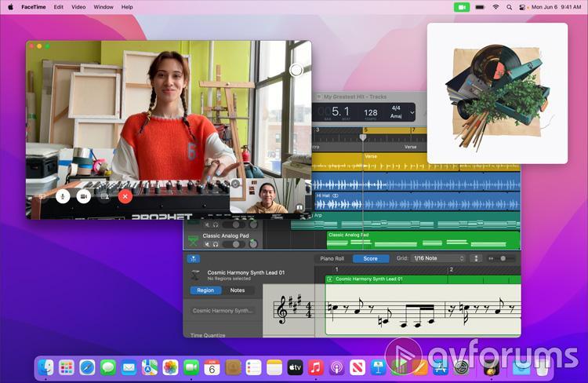This screenshot has width=588, height=383.
Task: Click the Spotlight search icon in menu bar
Action: coord(509,7)
